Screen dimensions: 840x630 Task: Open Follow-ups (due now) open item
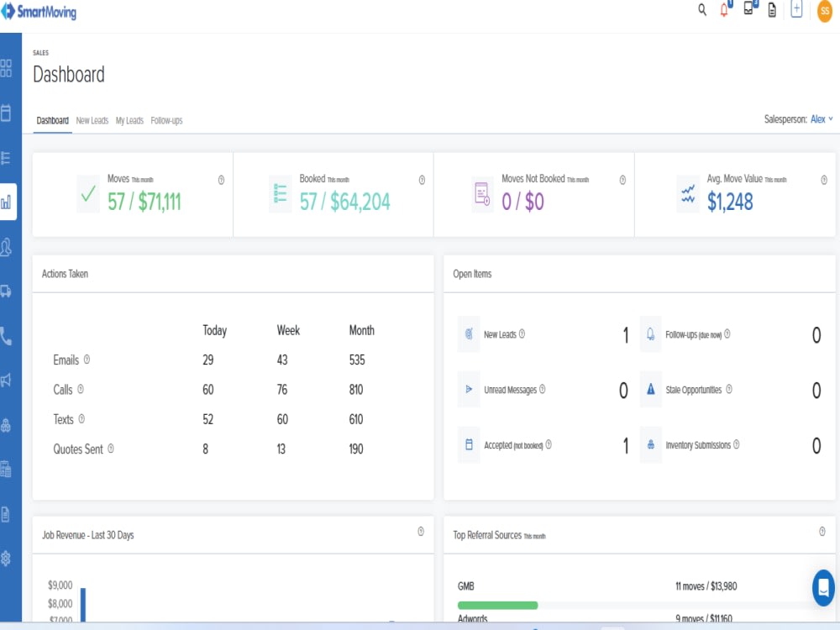click(x=731, y=335)
